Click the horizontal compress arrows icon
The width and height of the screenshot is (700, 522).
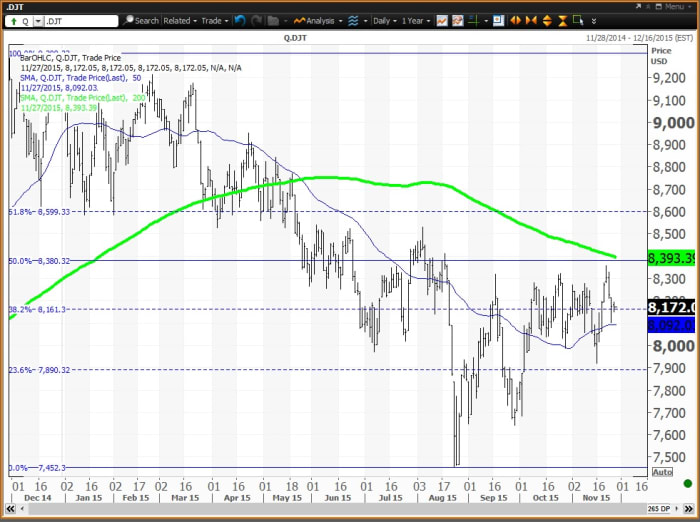531,20
